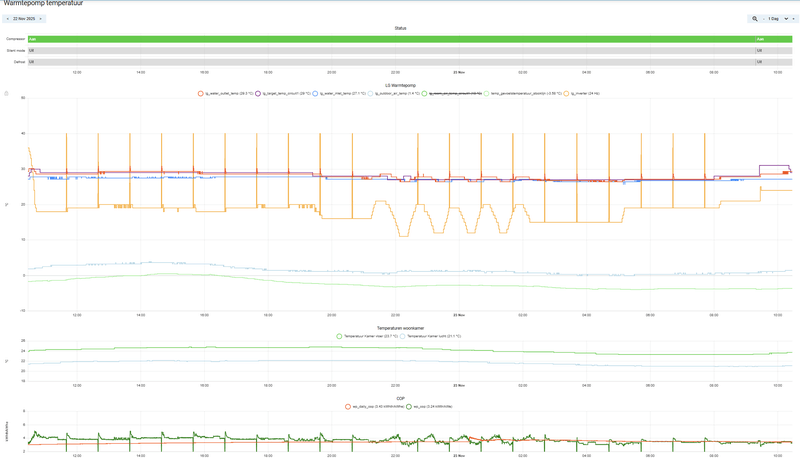This screenshot has width=800, height=459.
Task: Toggle lg_target_temp_circuit1 series in legend
Action: [283, 94]
